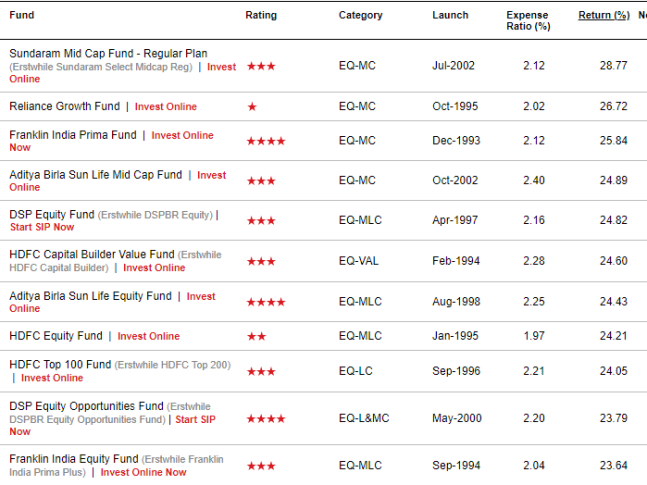Click three-star rating of DSP Equity Fund

[261, 220]
